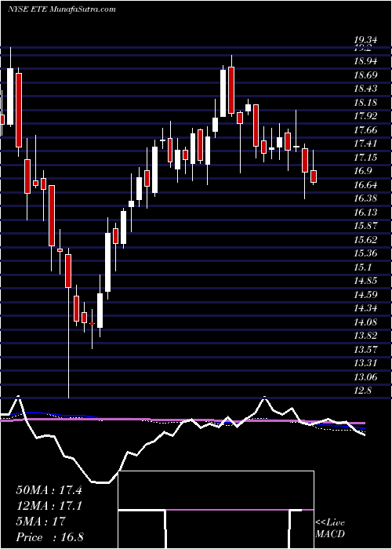Click the 13.82 price axis label

pyautogui.click(x=365, y=336)
